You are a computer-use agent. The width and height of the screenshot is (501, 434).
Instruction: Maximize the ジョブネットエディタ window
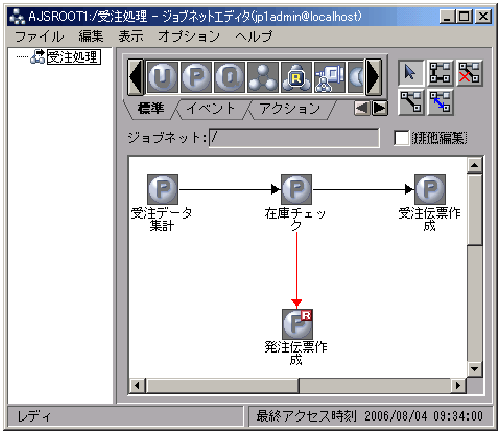tap(464, 16)
